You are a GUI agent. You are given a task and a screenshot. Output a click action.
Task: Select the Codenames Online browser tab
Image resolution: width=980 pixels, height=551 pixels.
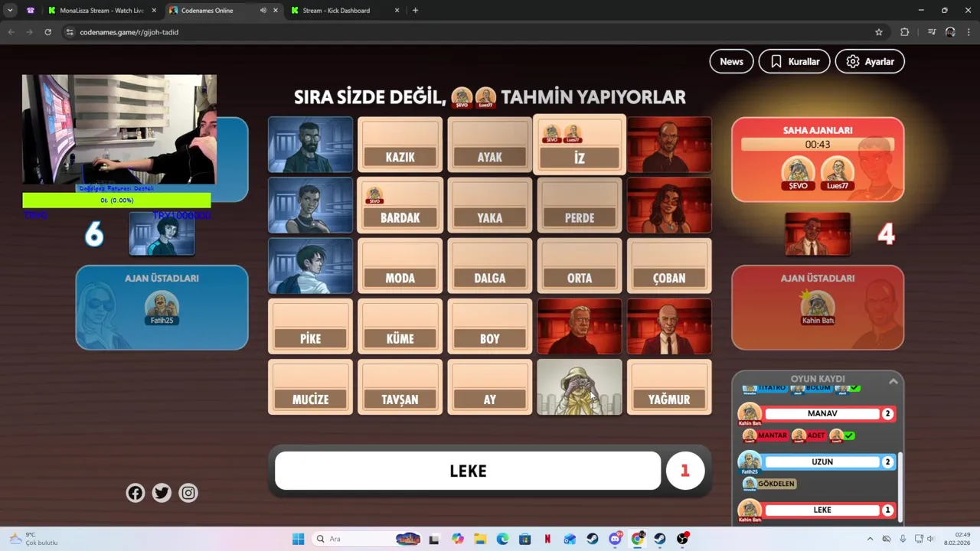[213, 11]
